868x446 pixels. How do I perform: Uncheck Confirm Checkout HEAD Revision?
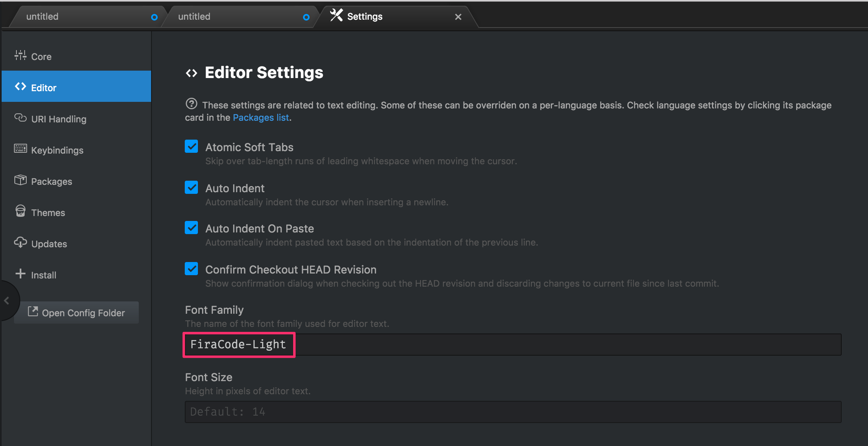(191, 269)
